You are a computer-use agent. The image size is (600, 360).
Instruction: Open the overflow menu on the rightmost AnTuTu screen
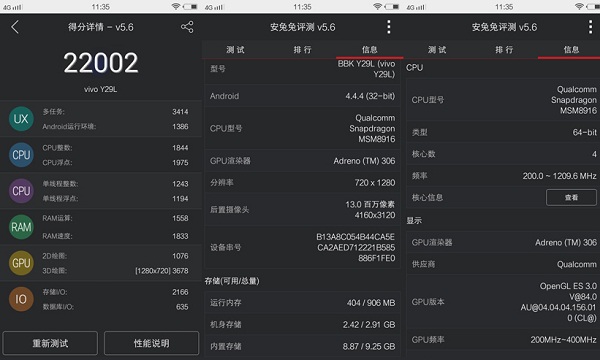coord(590,27)
